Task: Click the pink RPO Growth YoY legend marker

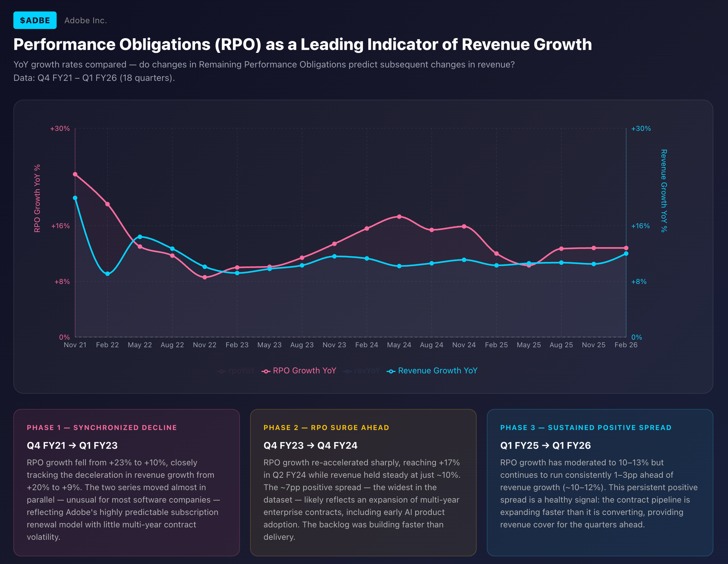Action: [266, 371]
